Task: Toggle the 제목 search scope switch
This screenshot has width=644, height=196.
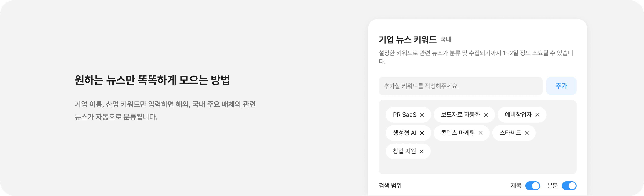Action: coord(532,186)
